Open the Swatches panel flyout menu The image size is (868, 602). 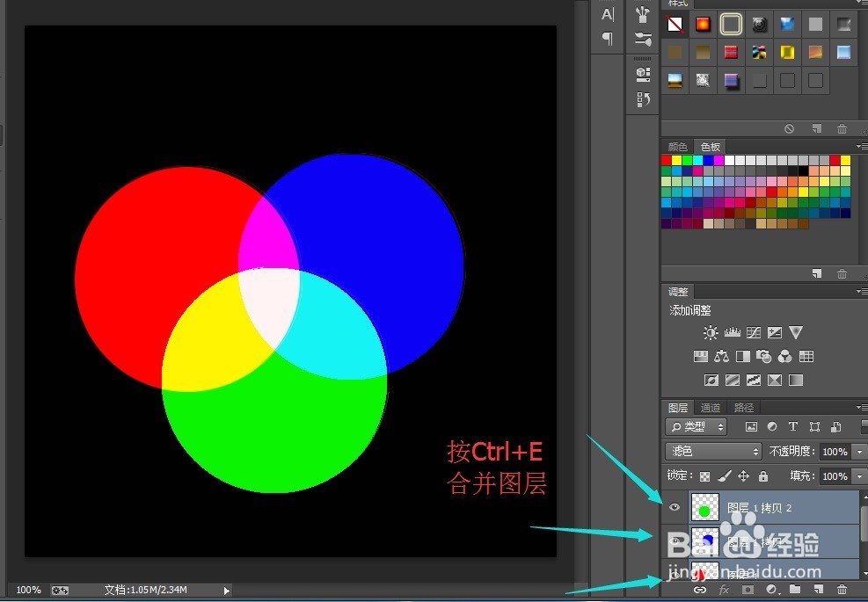(x=862, y=146)
